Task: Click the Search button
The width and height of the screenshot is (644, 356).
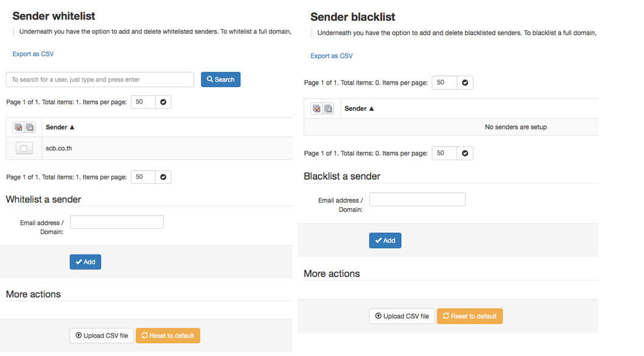Action: tap(220, 80)
